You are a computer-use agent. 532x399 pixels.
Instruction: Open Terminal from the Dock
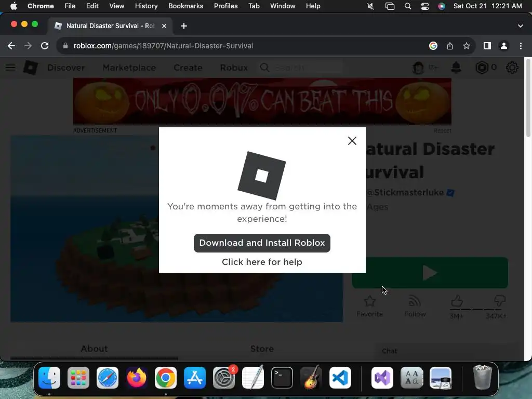(282, 378)
